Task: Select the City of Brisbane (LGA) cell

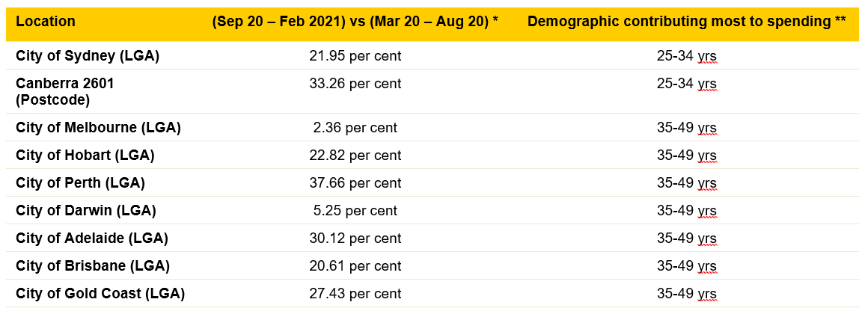Action: pyautogui.click(x=92, y=266)
